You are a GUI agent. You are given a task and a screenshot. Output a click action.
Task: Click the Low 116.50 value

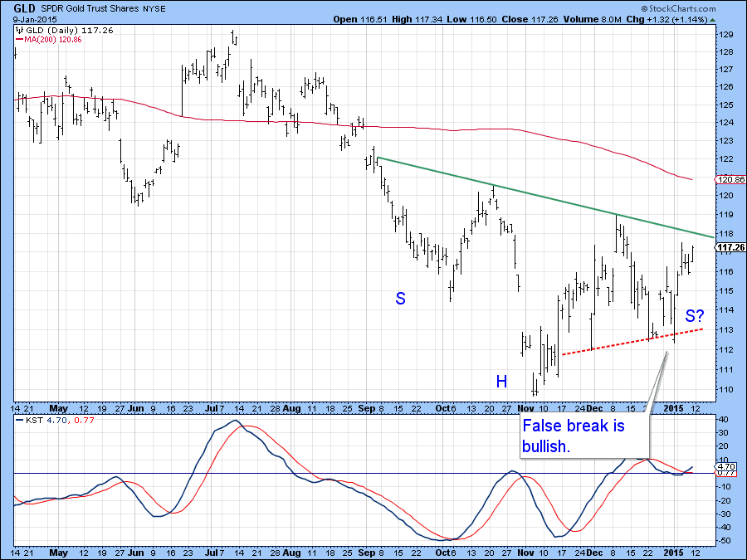pos(471,20)
